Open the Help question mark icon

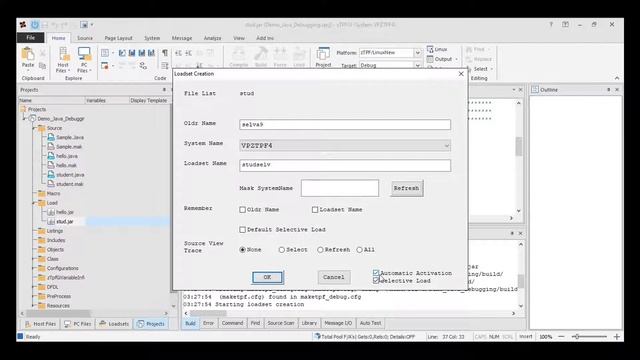pos(551,24)
